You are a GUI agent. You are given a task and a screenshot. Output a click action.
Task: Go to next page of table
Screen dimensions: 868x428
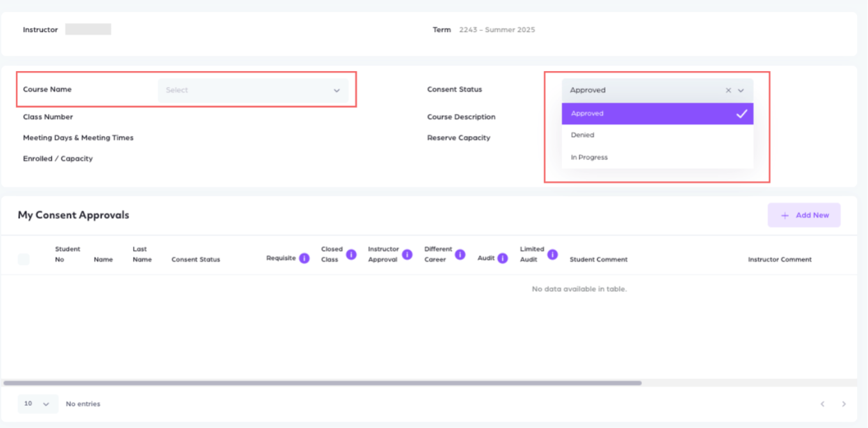[844, 404]
